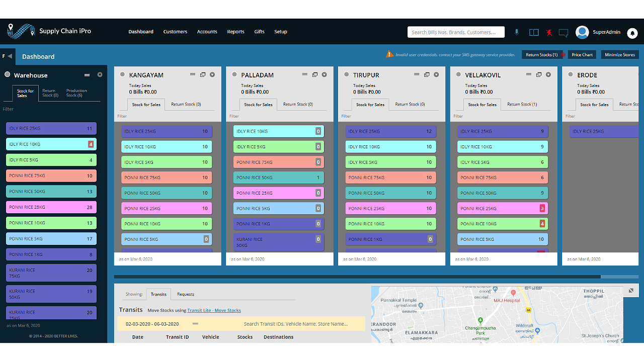
Task: Activate the microphone voice search icon
Action: point(516,32)
